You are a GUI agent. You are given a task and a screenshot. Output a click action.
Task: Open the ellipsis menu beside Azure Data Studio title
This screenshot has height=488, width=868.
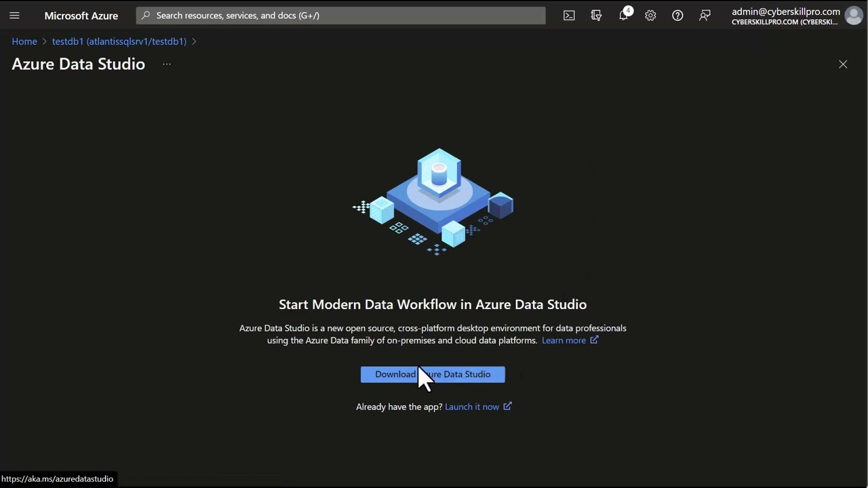tap(166, 64)
